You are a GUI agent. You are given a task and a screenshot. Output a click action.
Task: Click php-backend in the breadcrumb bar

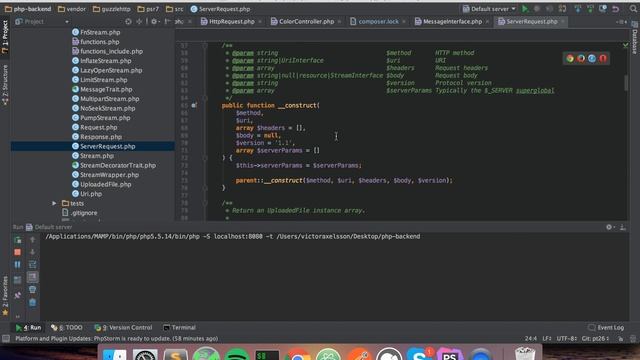click(x=28, y=9)
